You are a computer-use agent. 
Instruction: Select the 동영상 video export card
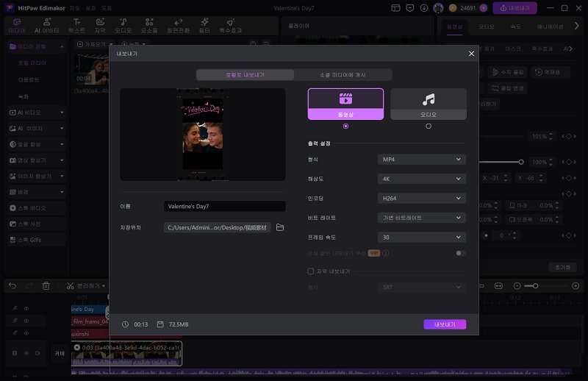coord(345,104)
